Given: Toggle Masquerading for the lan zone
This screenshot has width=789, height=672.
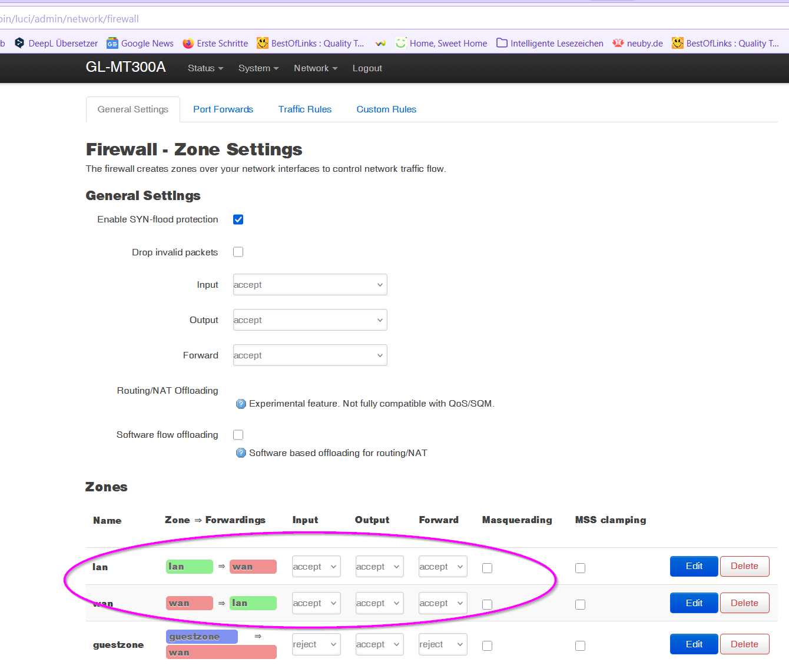Looking at the screenshot, I should 487,568.
